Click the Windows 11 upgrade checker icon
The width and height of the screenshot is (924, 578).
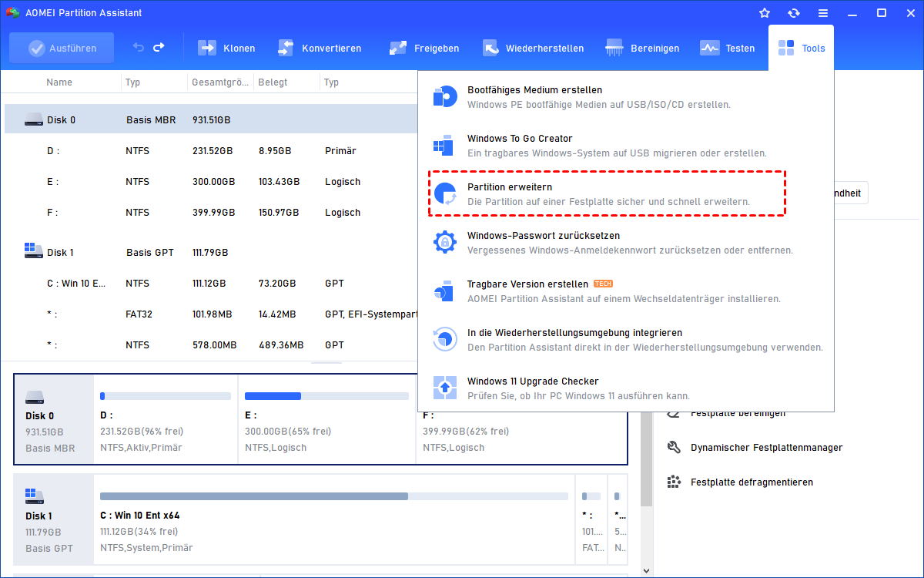point(445,388)
